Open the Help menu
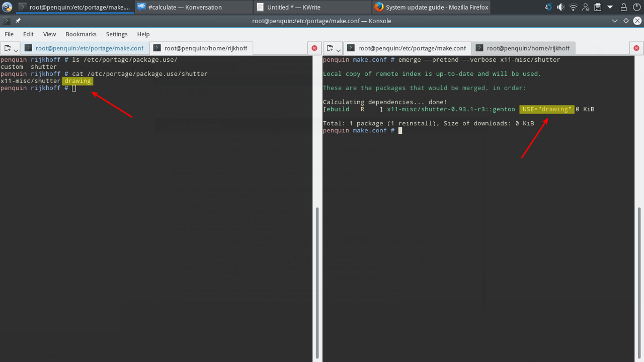This screenshot has width=644, height=362. click(x=143, y=34)
